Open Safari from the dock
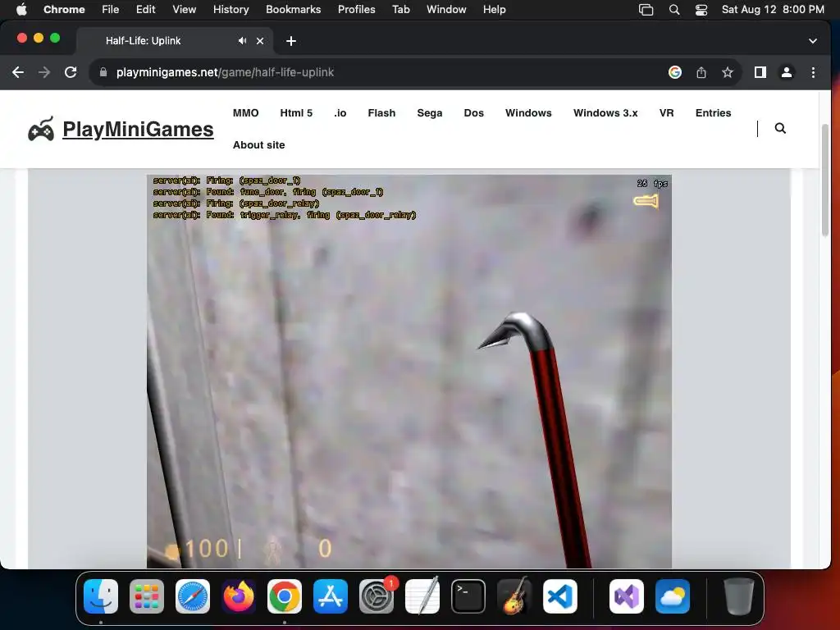Image resolution: width=840 pixels, height=630 pixels. (x=193, y=596)
